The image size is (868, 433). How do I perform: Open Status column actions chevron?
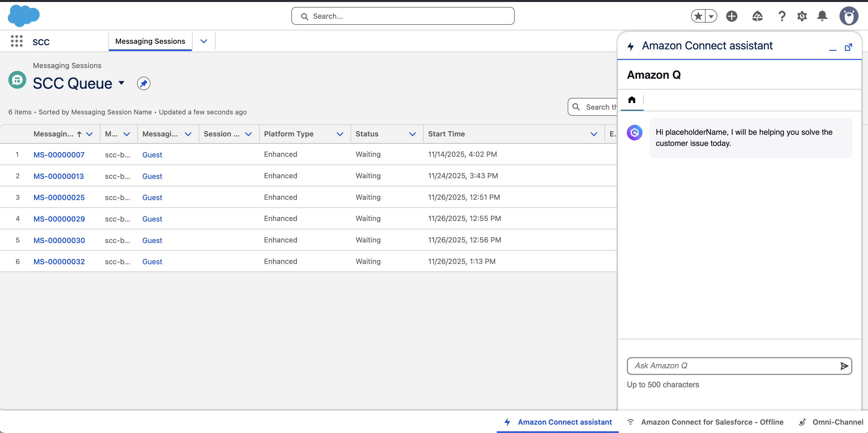click(412, 134)
